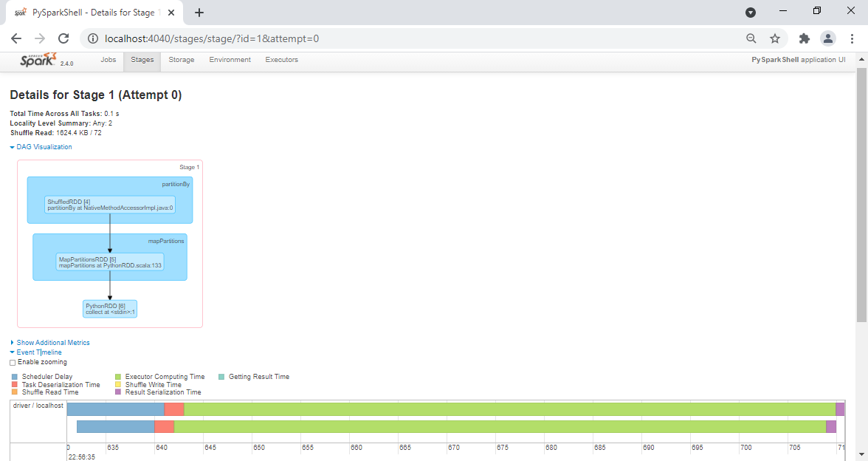
Task: Click the green Executor Computing Time swatch
Action: 118,377
